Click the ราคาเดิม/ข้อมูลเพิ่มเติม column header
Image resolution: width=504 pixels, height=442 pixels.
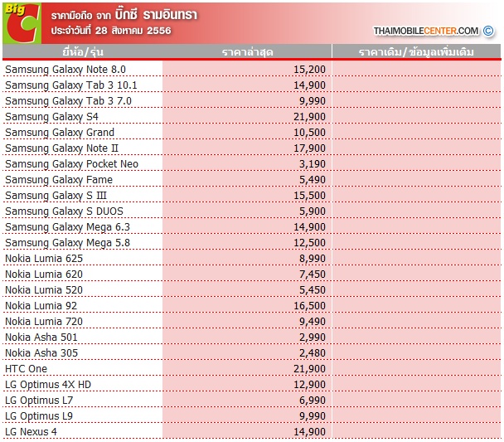416,51
